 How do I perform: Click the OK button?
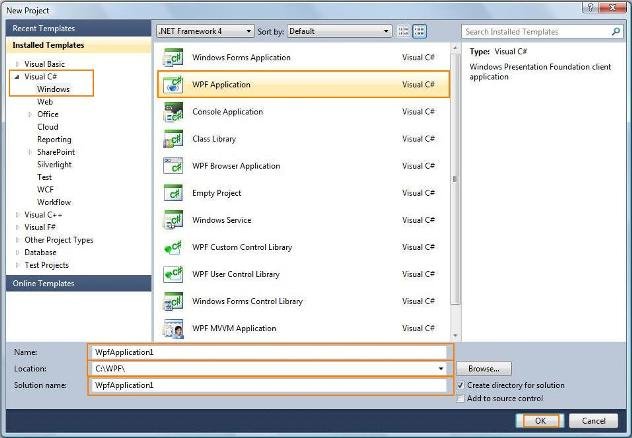pos(540,421)
